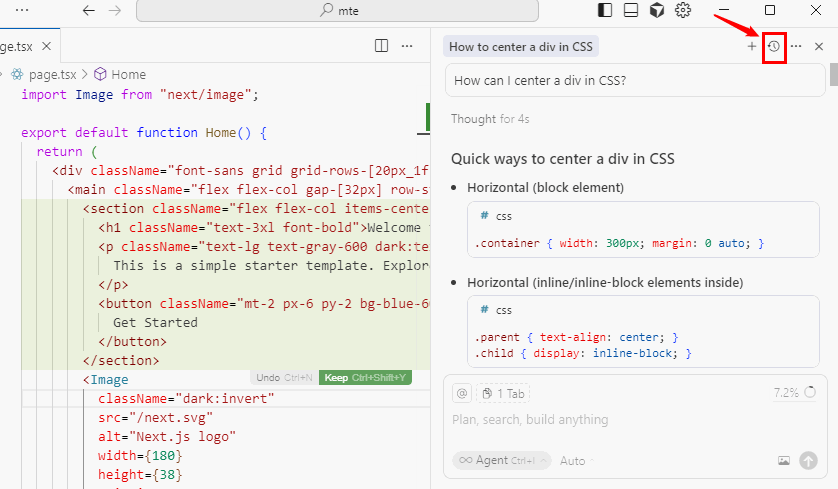Open the settings gear in title bar

tap(684, 10)
